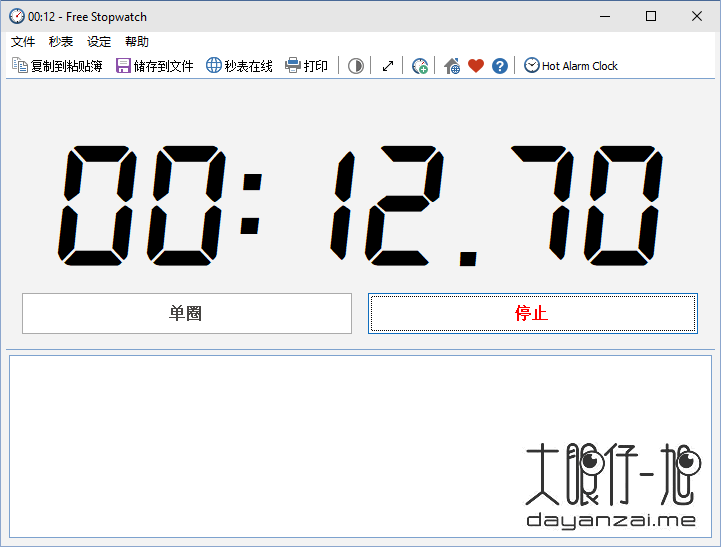Image resolution: width=721 pixels, height=547 pixels.
Task: Open the 设定 menu
Action: point(99,42)
